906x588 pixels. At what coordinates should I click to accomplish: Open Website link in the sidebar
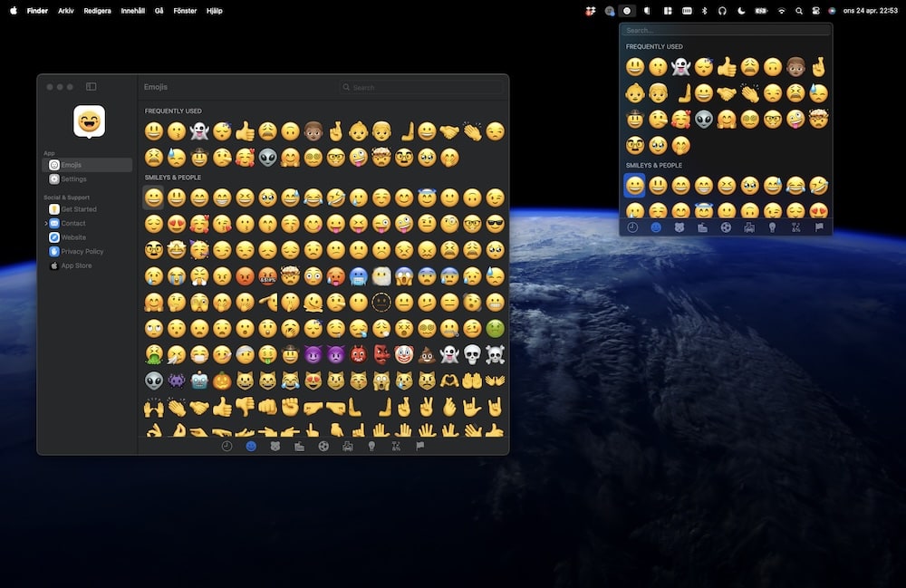point(87,237)
